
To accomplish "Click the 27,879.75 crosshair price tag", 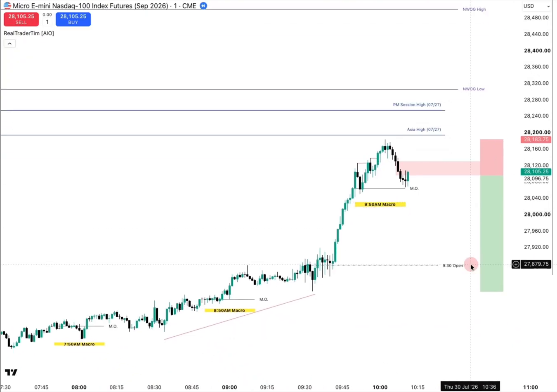I will click(536, 264).
